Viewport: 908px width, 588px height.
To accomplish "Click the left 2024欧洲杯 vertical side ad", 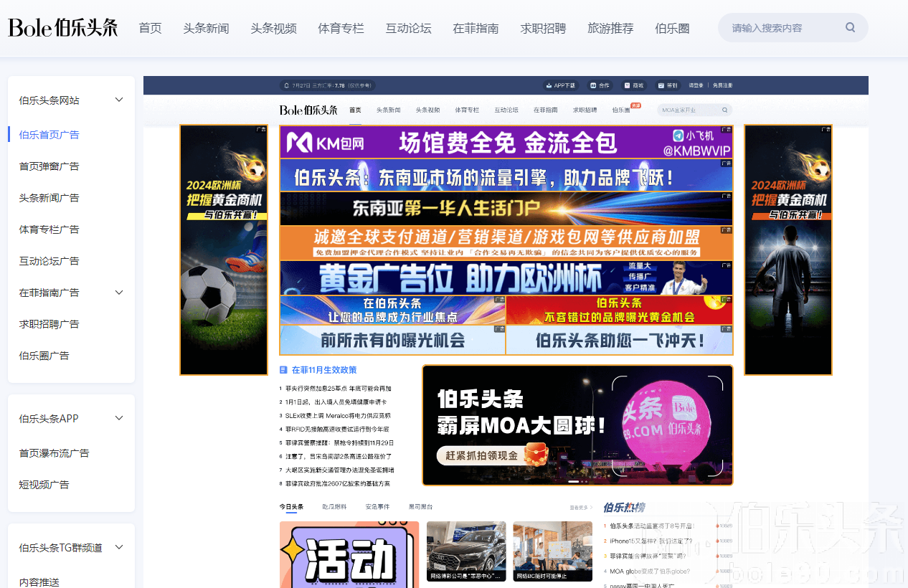I will pyautogui.click(x=224, y=250).
